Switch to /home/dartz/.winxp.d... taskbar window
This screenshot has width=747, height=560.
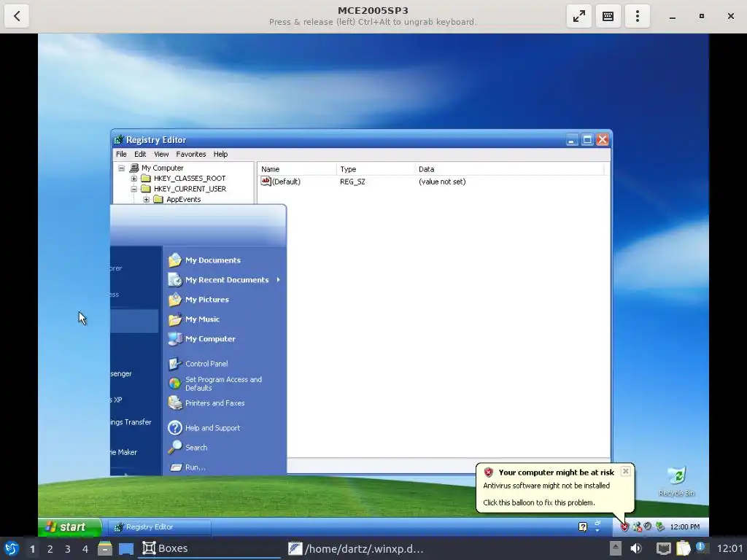pyautogui.click(x=356, y=548)
